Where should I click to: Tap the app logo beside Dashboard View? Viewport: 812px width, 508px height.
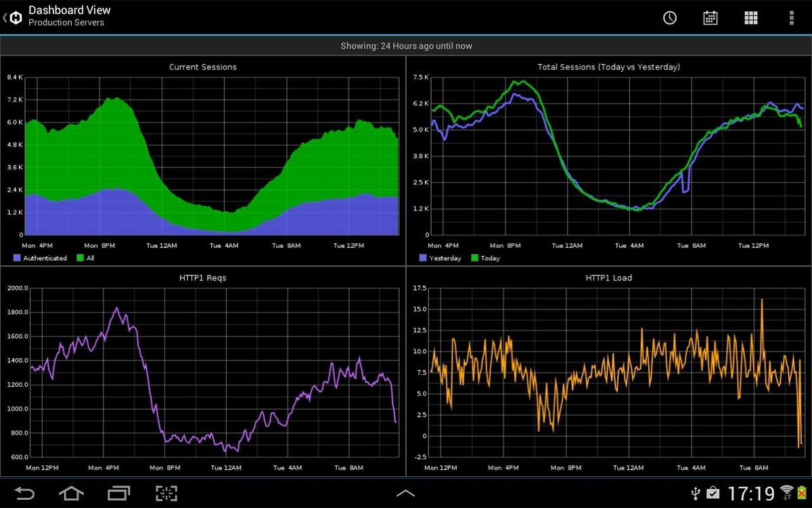[x=15, y=18]
